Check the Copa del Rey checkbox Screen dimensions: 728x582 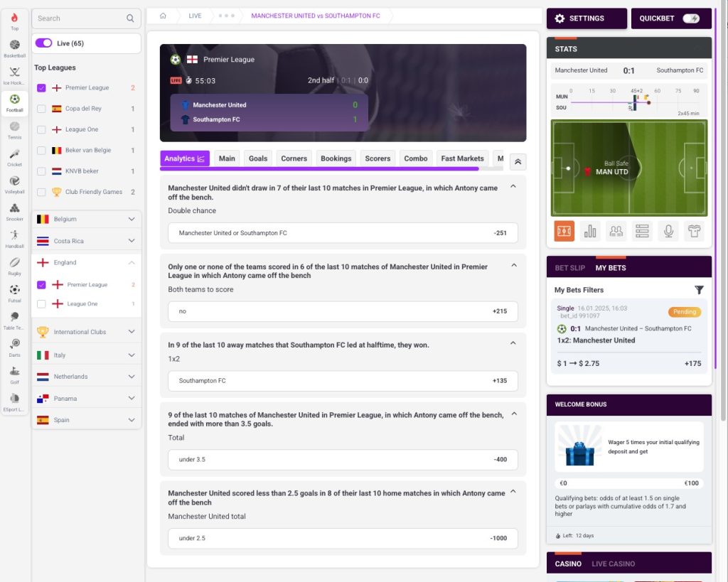click(x=41, y=109)
